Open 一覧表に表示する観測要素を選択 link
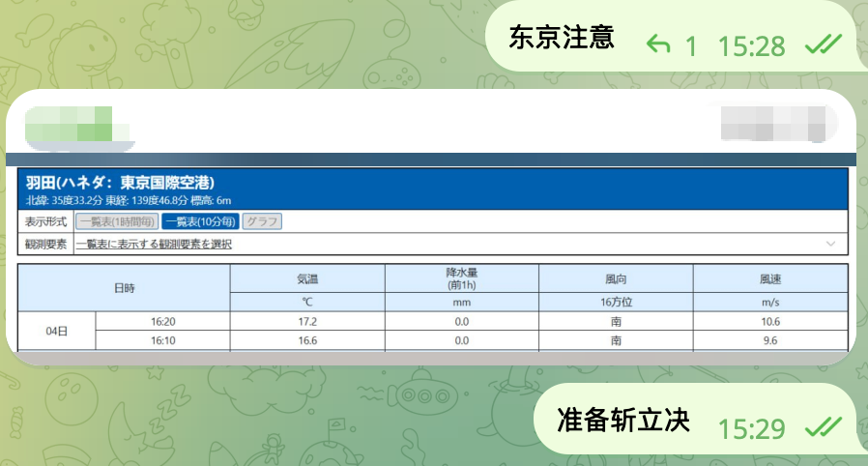 click(154, 244)
